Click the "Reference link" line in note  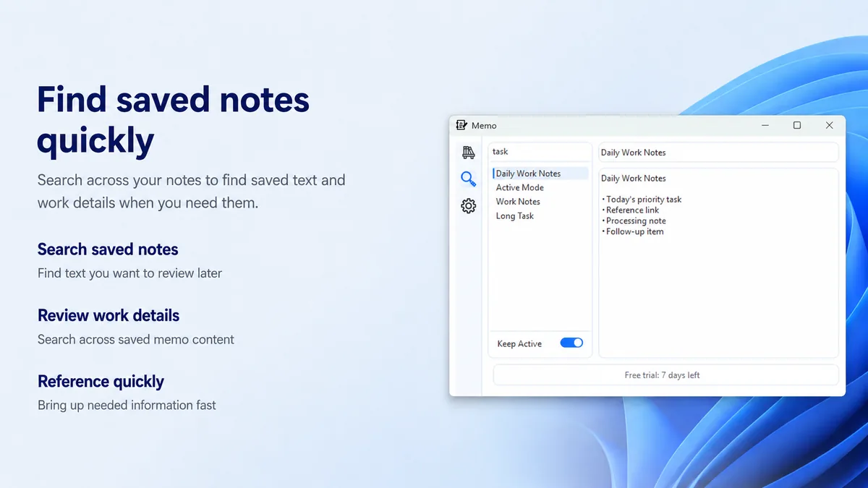tap(631, 210)
